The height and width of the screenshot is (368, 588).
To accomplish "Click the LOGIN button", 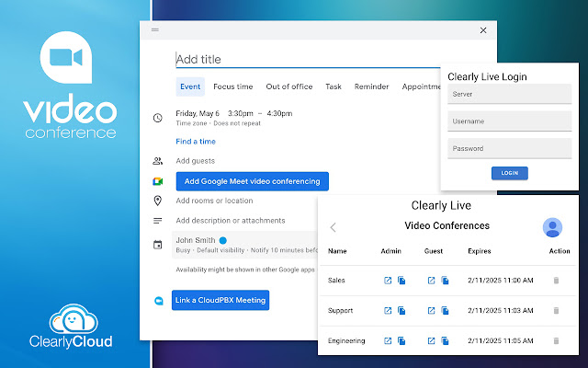I will (x=510, y=173).
